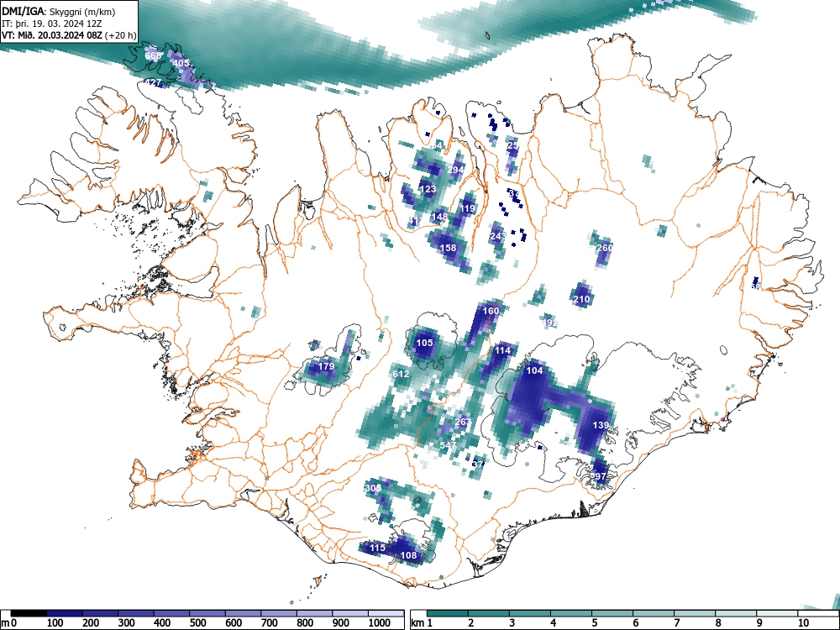Click the 263 value label

pyautogui.click(x=462, y=422)
